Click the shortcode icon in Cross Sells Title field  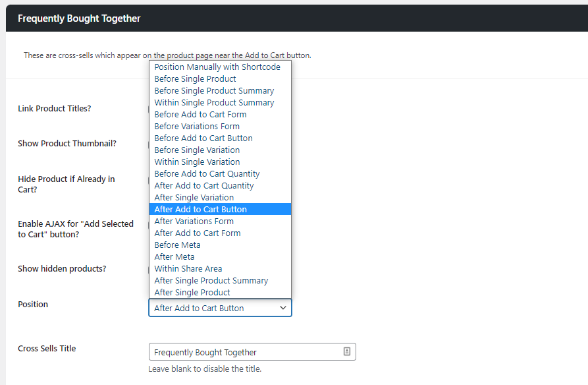(x=346, y=351)
